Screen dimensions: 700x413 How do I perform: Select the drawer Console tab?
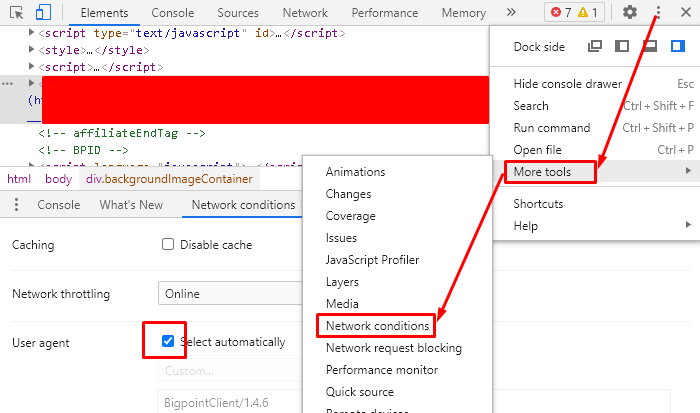[58, 205]
